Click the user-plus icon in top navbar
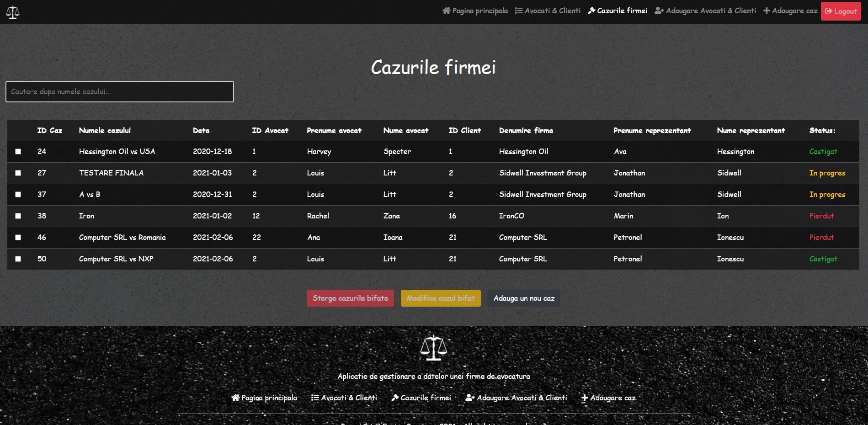This screenshot has height=425, width=868. coord(659,11)
